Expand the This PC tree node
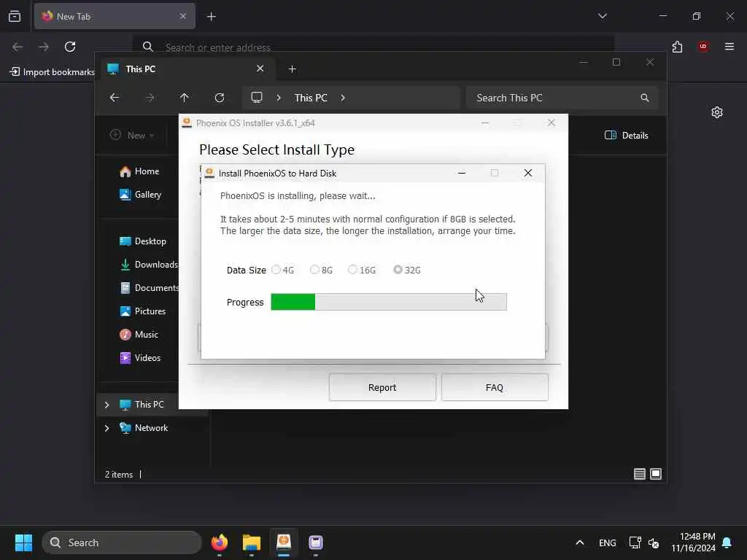This screenshot has height=560, width=747. tap(107, 405)
